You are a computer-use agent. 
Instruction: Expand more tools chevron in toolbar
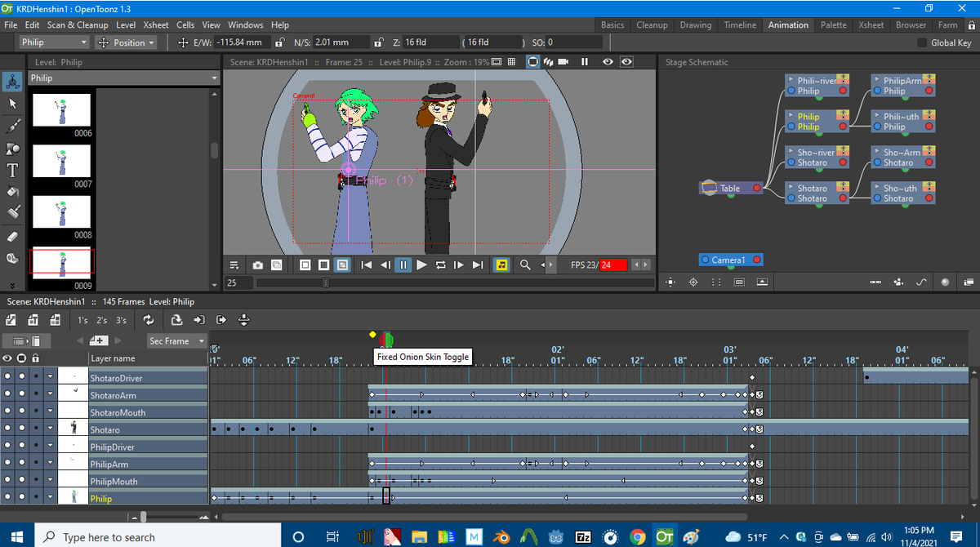click(x=12, y=286)
